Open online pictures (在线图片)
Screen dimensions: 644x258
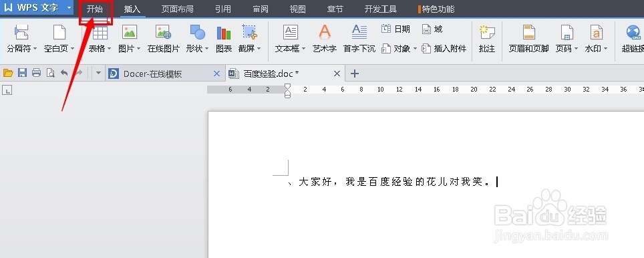tap(164, 39)
